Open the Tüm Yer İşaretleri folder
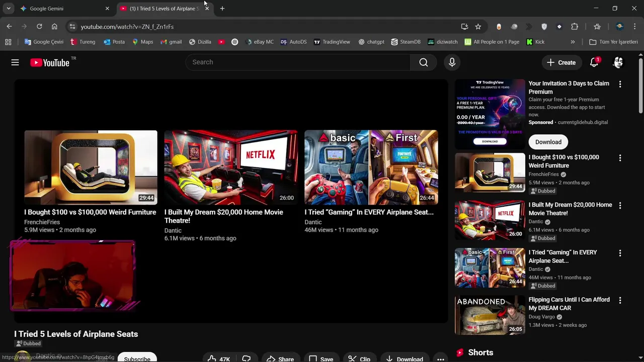Image resolution: width=644 pixels, height=362 pixels. point(613,42)
